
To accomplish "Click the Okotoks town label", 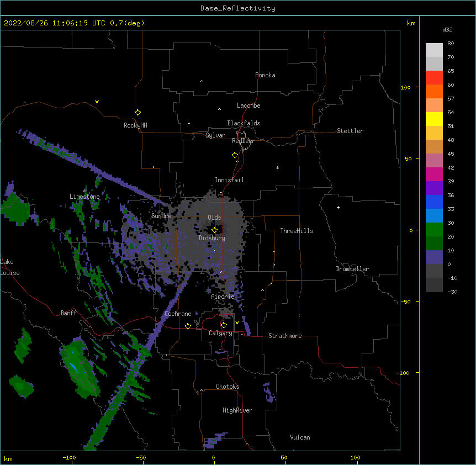I will [x=228, y=387].
